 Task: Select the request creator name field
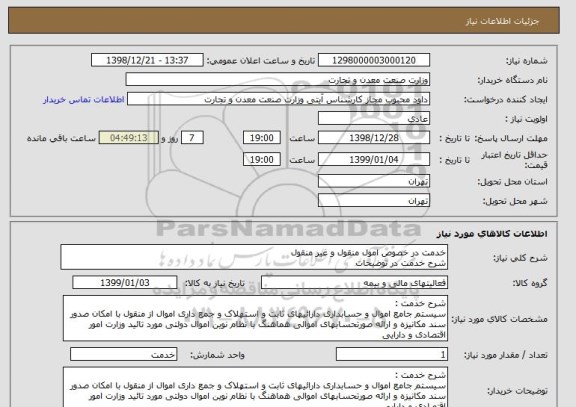[x=278, y=99]
